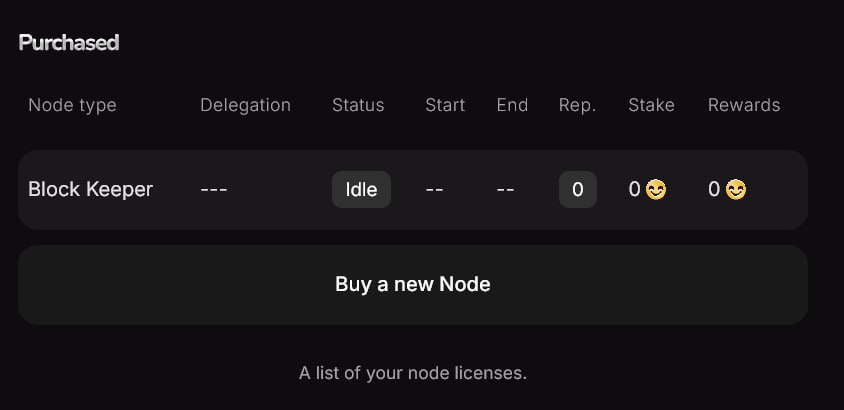Click the Start column header

click(x=445, y=105)
